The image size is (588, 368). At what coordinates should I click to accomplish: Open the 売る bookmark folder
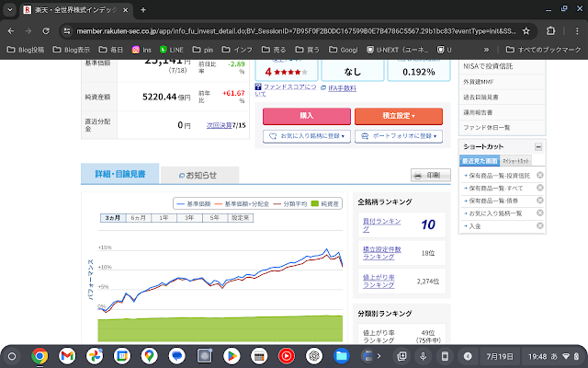274,50
